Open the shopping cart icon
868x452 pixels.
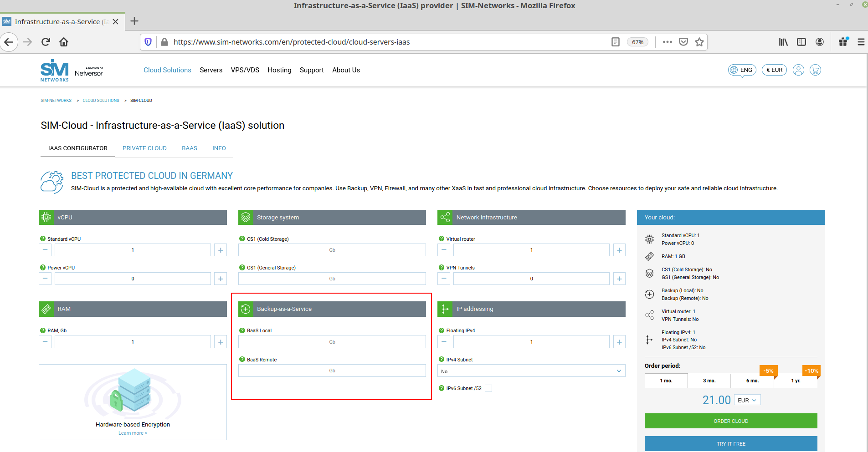[815, 70]
